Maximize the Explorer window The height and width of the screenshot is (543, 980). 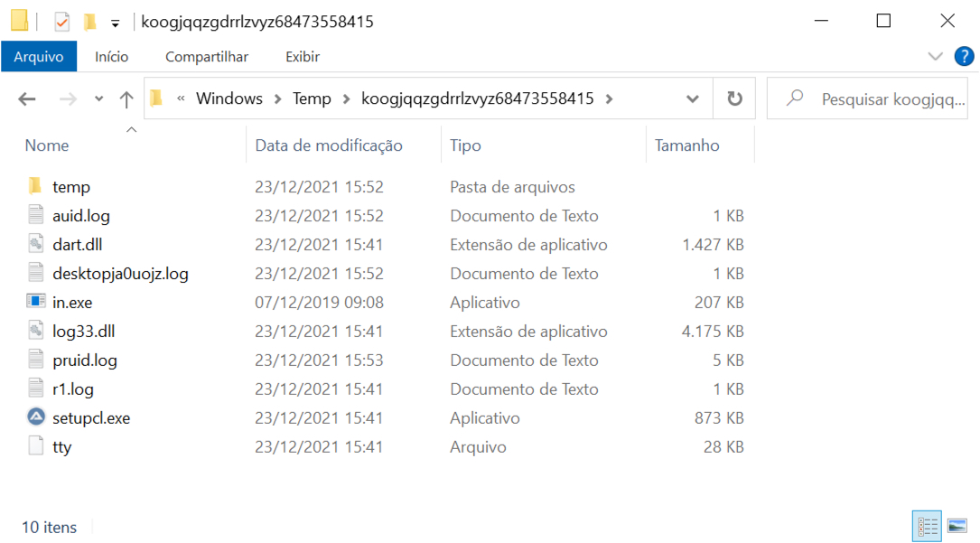coord(883,21)
